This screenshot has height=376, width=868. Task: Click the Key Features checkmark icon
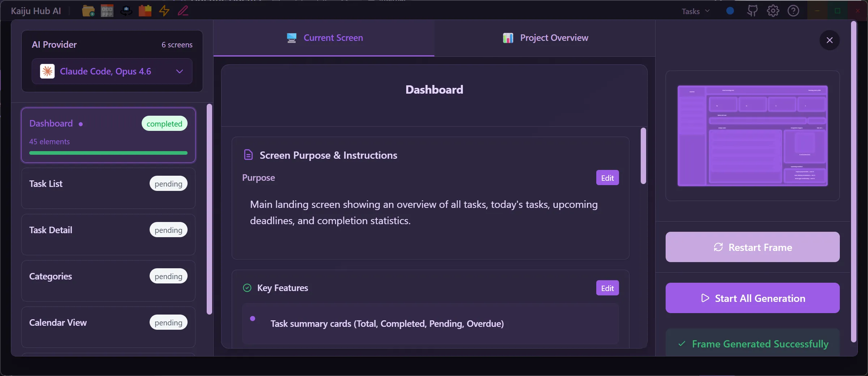[x=247, y=288]
